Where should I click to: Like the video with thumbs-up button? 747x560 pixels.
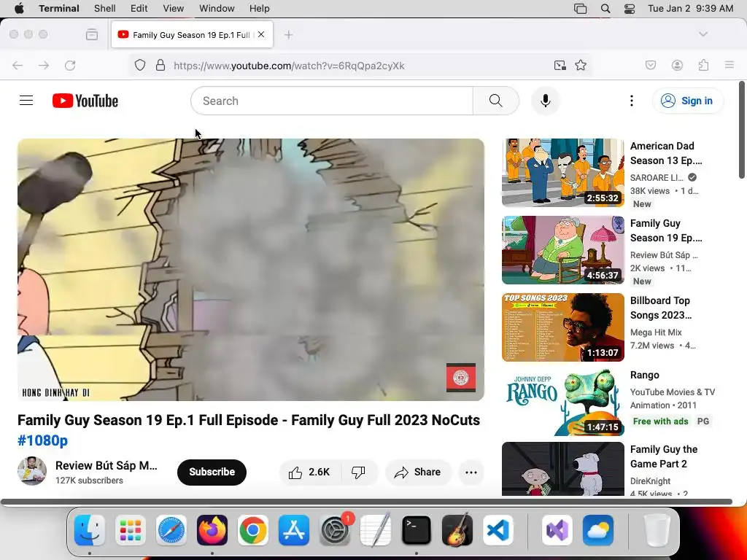coord(309,472)
